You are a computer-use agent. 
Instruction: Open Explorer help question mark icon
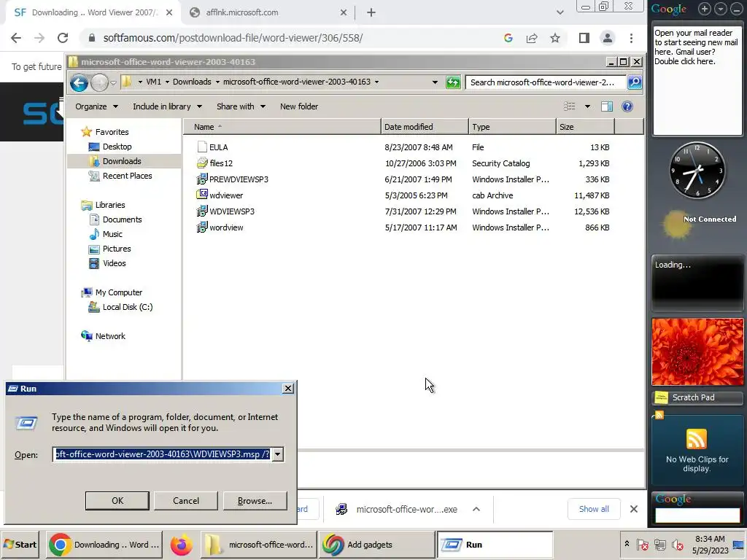[x=627, y=106]
